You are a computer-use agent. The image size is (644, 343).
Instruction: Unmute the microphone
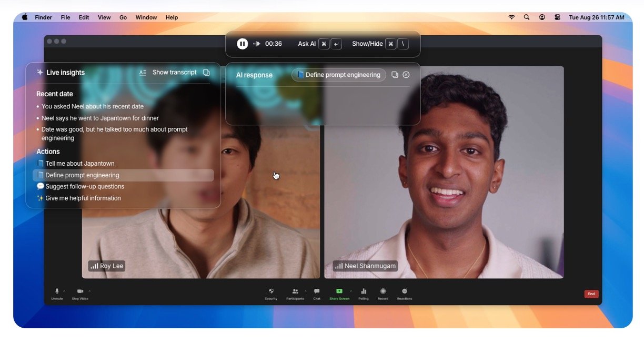pyautogui.click(x=57, y=291)
